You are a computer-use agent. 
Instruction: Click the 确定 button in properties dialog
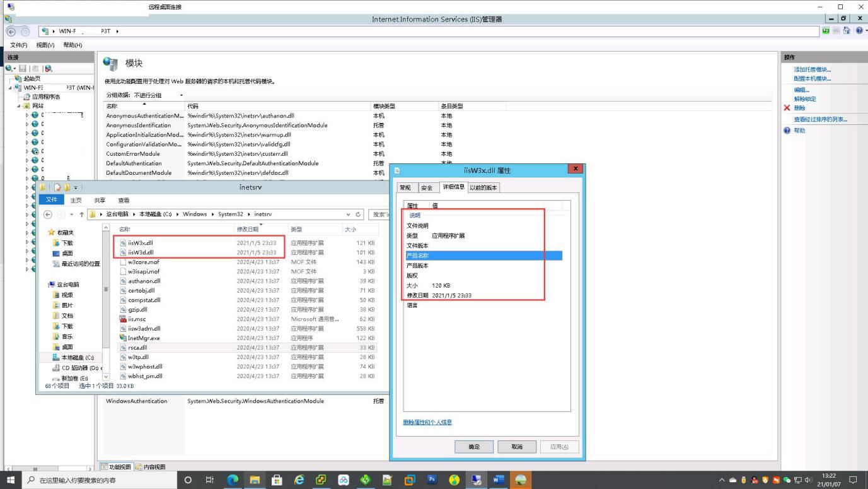tap(473, 447)
